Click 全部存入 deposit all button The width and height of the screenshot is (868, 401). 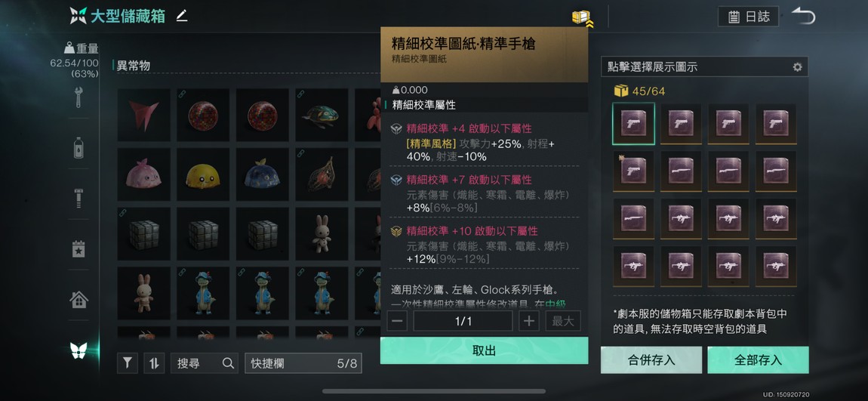(758, 360)
